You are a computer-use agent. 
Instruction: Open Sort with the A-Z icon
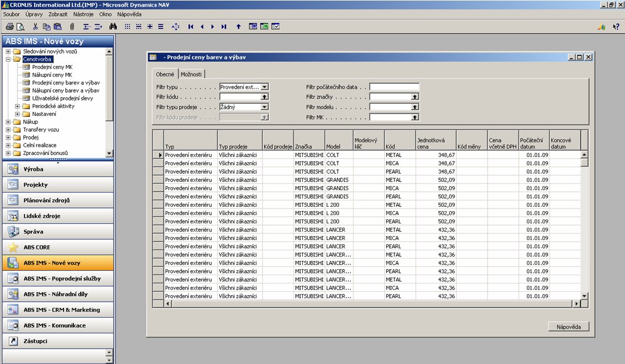click(175, 26)
